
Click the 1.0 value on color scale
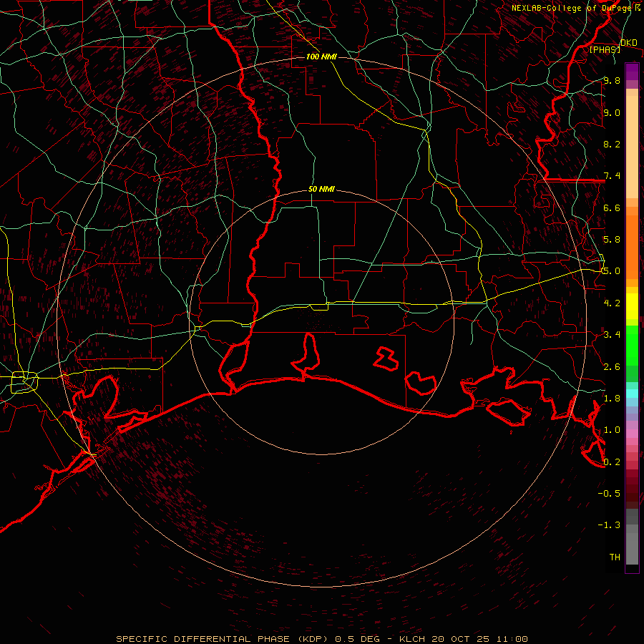[x=612, y=430]
